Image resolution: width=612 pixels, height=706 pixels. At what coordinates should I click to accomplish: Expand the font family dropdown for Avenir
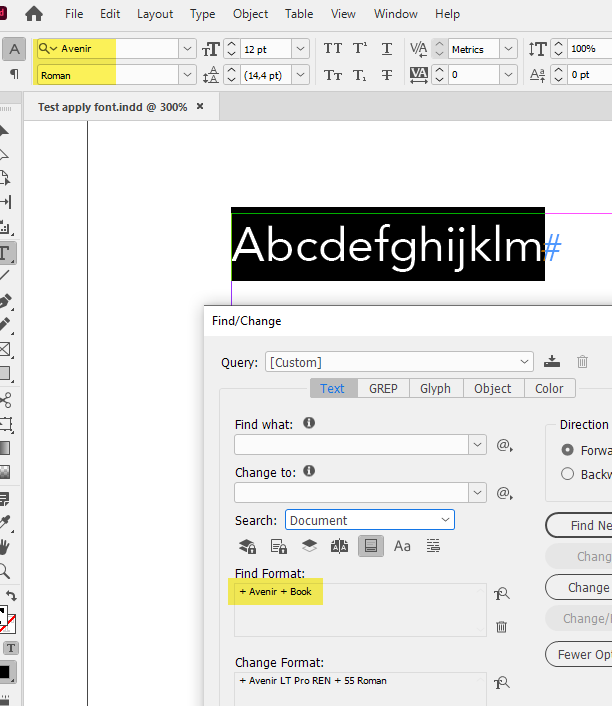(x=187, y=49)
